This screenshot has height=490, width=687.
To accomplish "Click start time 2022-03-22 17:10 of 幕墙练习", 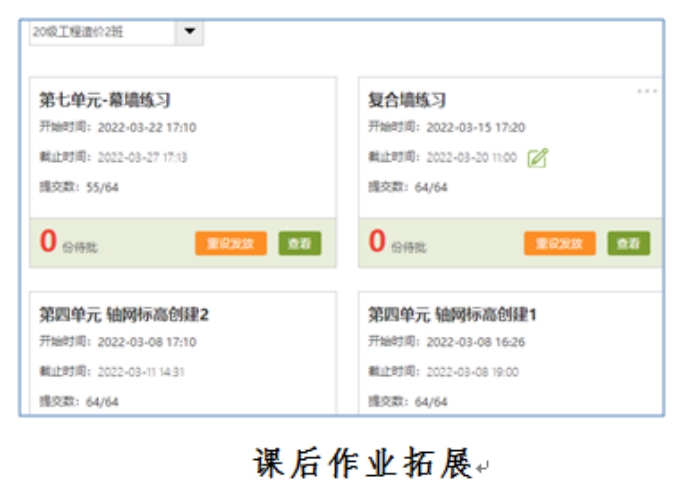I will (x=146, y=128).
